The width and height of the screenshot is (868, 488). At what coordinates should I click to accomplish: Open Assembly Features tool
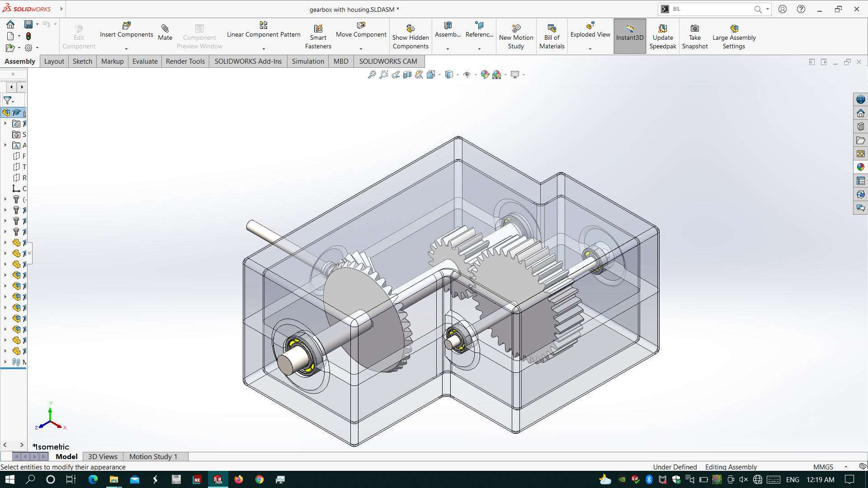click(448, 30)
